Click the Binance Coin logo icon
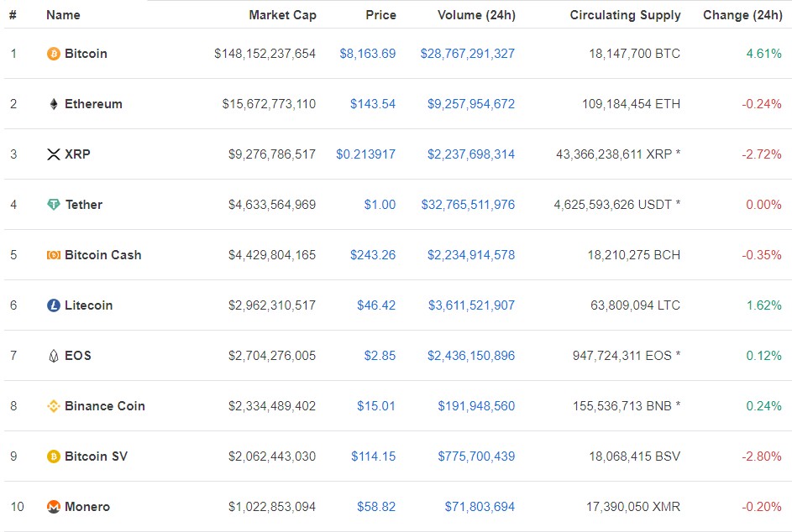 (x=54, y=406)
